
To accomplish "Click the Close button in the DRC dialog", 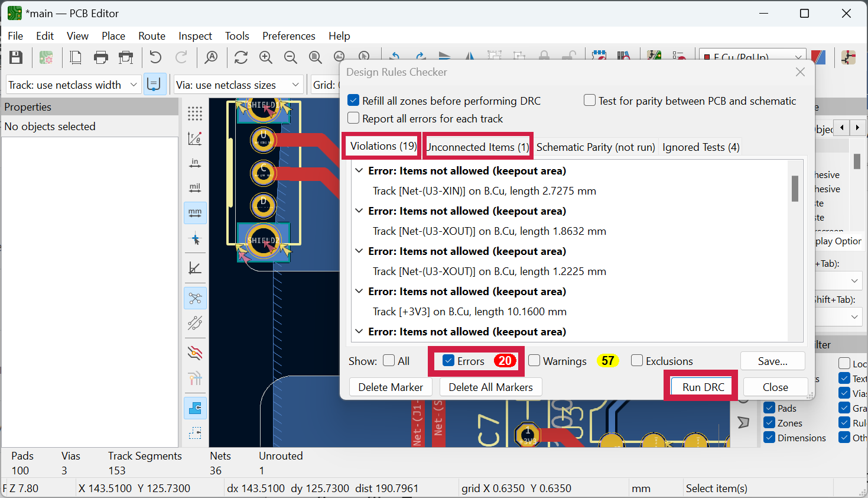I will click(775, 387).
